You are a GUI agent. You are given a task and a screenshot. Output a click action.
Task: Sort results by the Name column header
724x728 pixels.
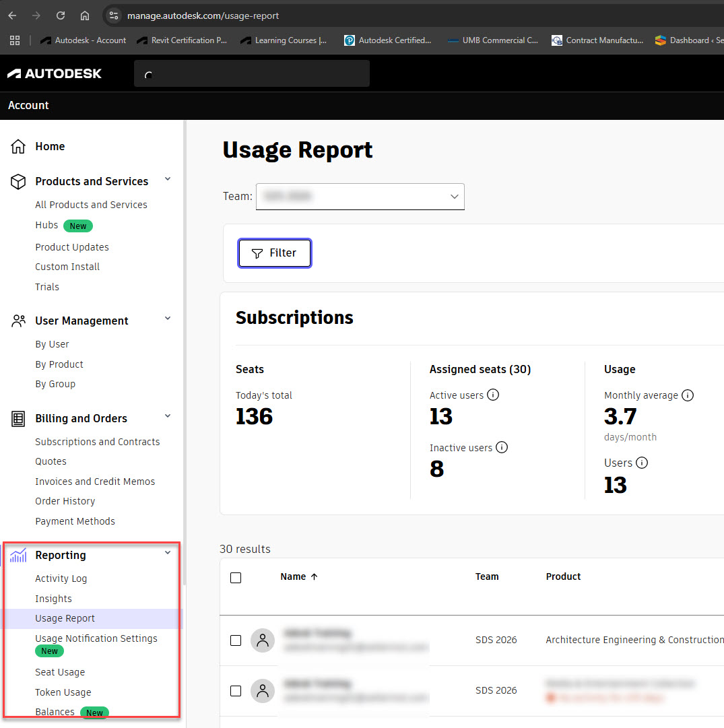(x=293, y=576)
